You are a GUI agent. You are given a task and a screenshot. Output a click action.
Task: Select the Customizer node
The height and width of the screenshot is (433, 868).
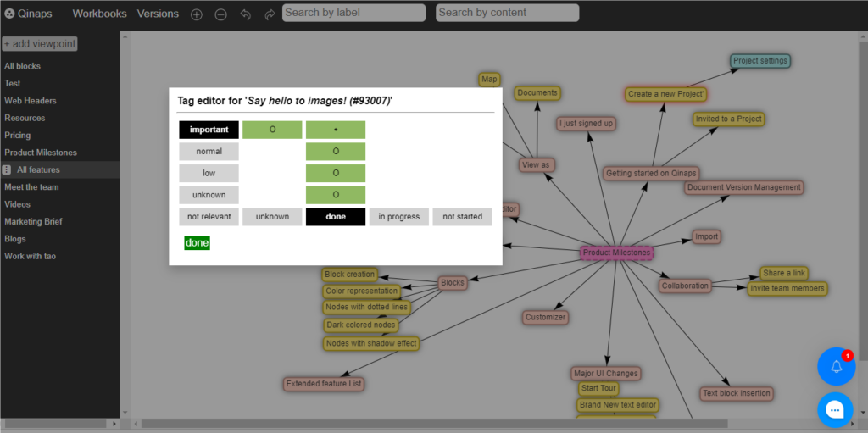(545, 317)
